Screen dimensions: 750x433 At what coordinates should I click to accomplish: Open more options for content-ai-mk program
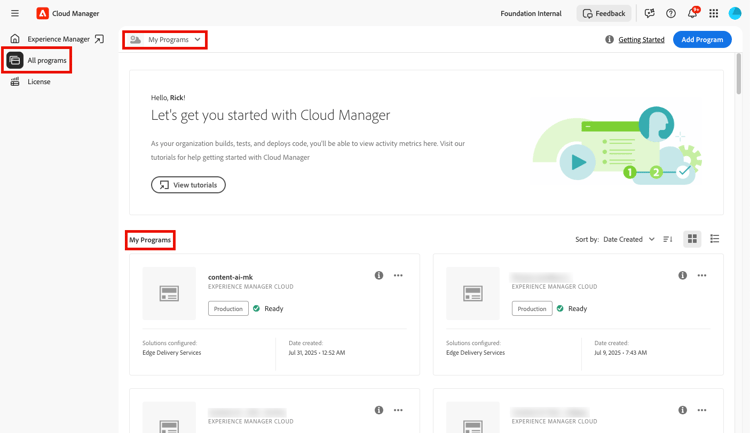point(398,275)
